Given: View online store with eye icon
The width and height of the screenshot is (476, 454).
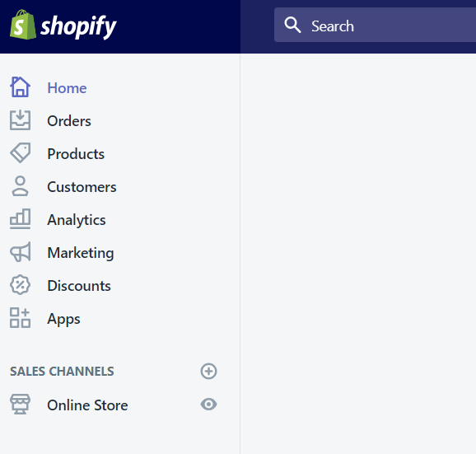Looking at the screenshot, I should tap(208, 405).
